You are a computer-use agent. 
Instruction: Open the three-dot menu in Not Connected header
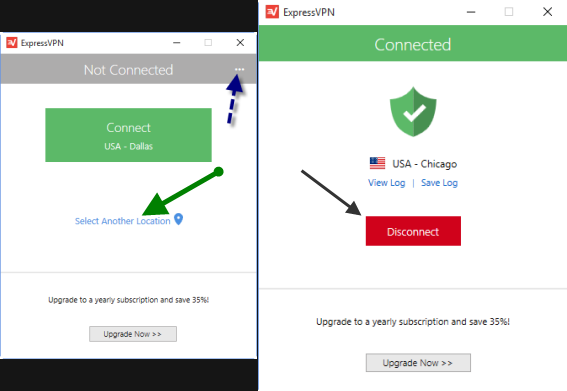coord(239,69)
